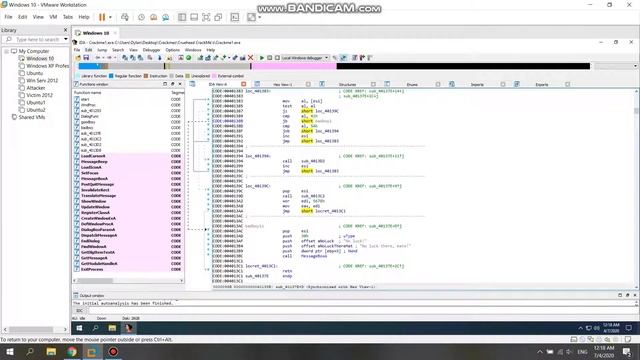Open VMware Tabs menu
The image size is (640, 360).
[68, 17]
